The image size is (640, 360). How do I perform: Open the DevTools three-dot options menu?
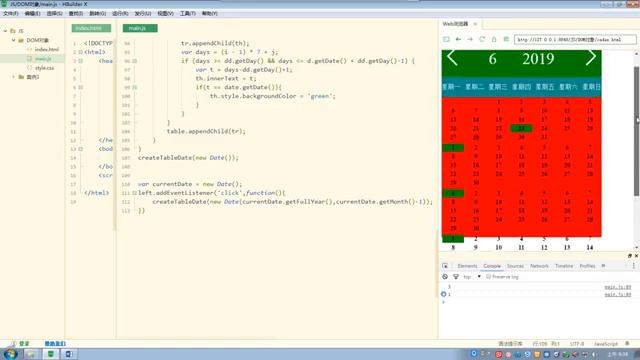(633, 266)
